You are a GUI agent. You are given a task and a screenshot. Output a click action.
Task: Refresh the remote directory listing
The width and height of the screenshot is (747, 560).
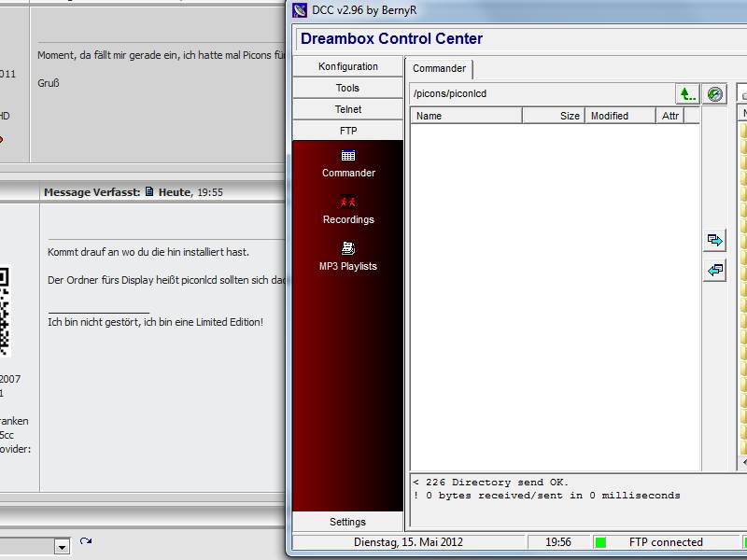(x=714, y=94)
